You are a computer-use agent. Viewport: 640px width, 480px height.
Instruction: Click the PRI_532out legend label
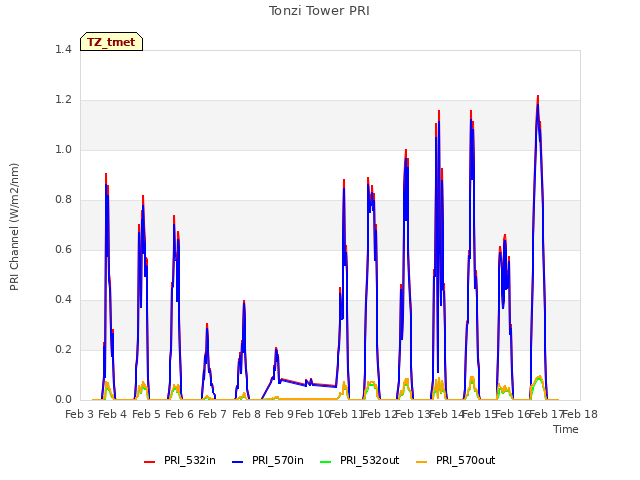370,460
